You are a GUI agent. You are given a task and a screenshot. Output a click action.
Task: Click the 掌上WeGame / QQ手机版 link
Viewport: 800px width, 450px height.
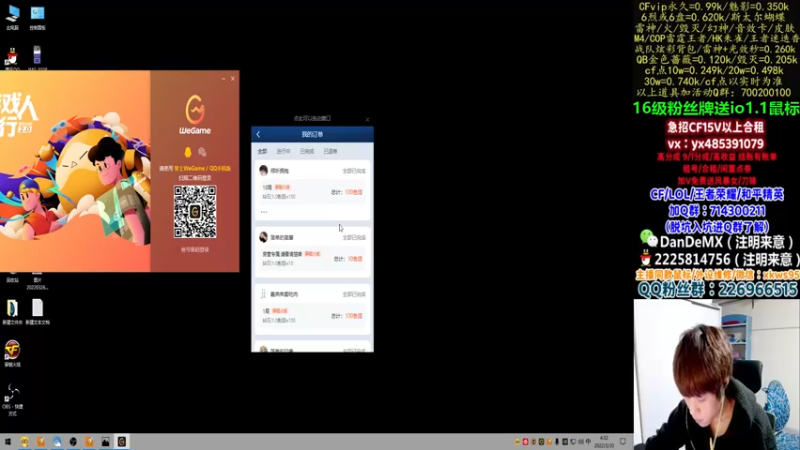[202, 168]
